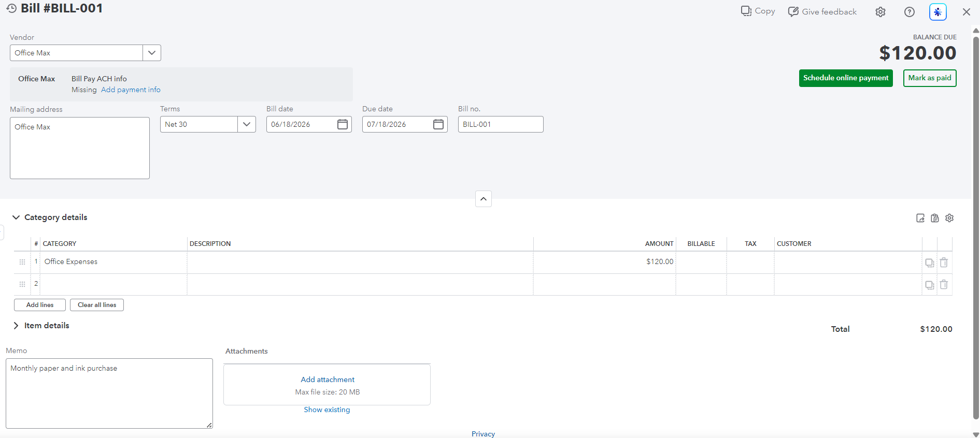The height and width of the screenshot is (438, 980).
Task: Open the help question mark
Action: (910, 12)
